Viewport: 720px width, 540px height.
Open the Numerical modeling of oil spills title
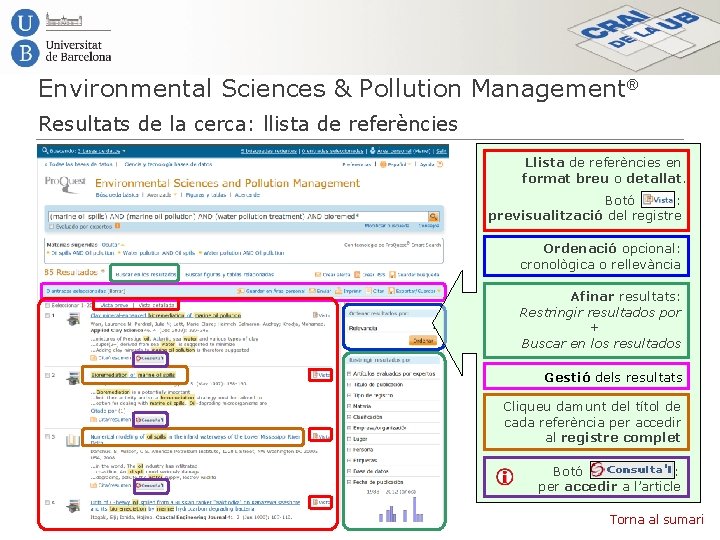point(195,437)
